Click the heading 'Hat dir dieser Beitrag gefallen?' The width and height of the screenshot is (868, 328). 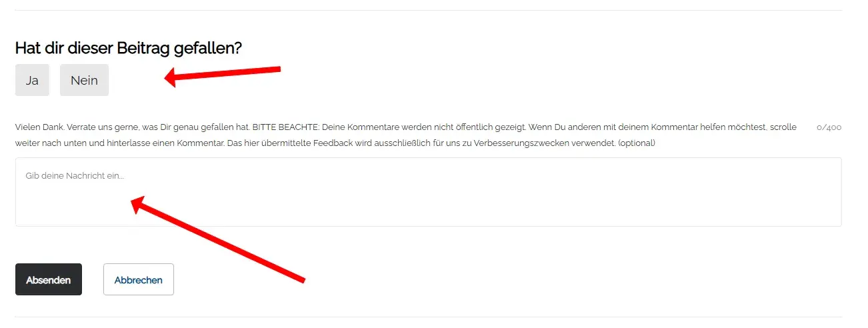click(129, 48)
